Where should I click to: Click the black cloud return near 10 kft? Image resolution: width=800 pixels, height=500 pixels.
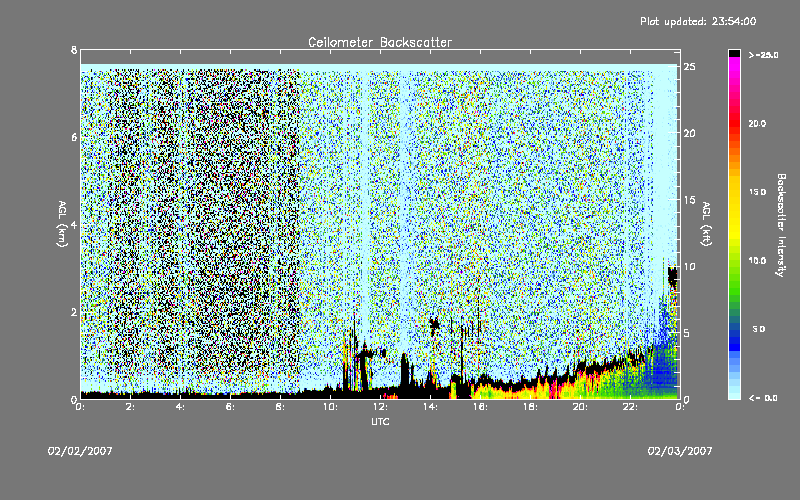(672, 278)
